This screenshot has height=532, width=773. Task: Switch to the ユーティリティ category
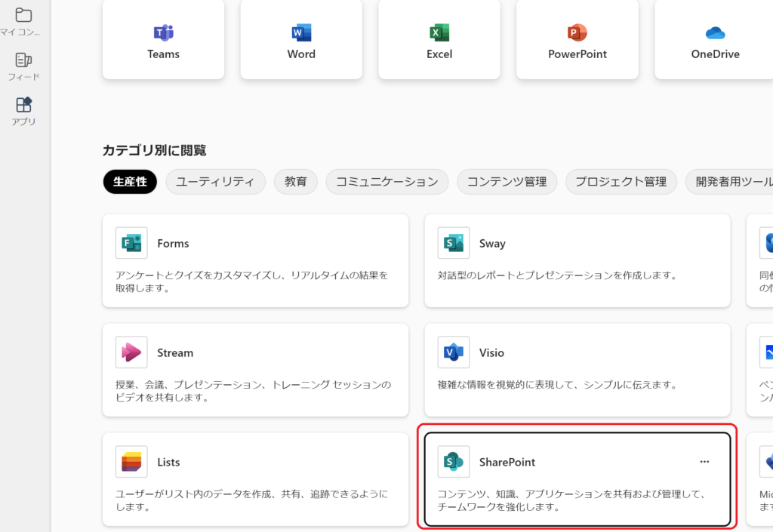(x=215, y=182)
